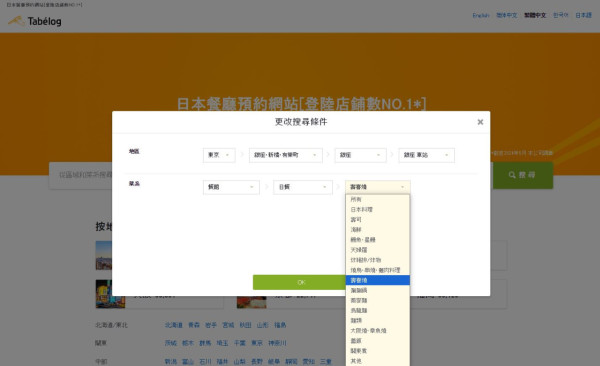
Task: Switch language to English
Action: (x=481, y=15)
